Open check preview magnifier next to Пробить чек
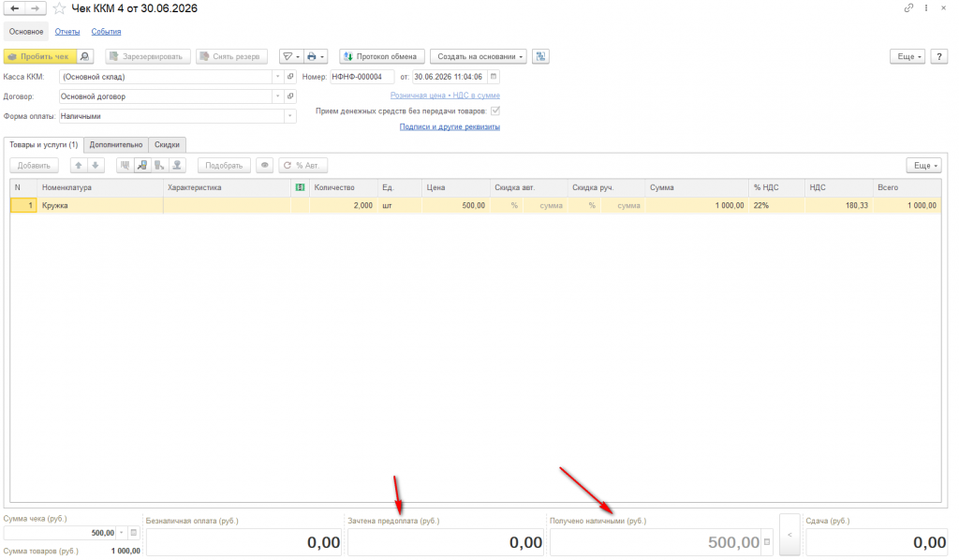The image size is (959, 560). click(85, 56)
